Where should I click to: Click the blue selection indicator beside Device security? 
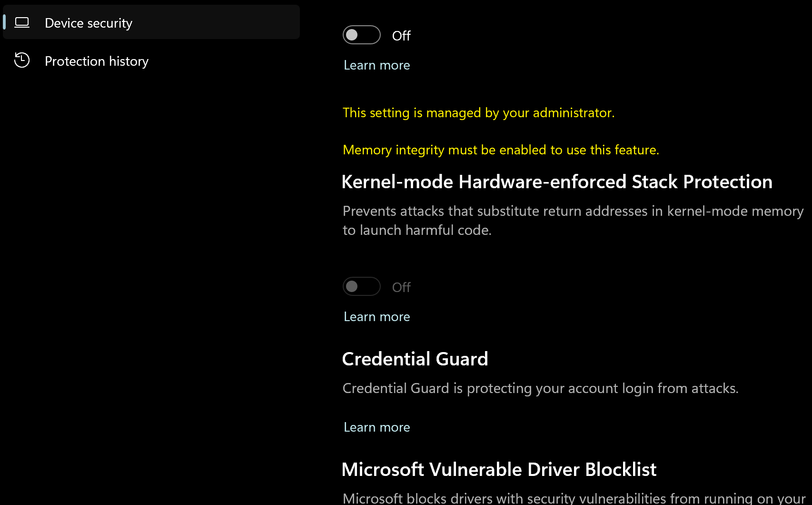click(4, 22)
